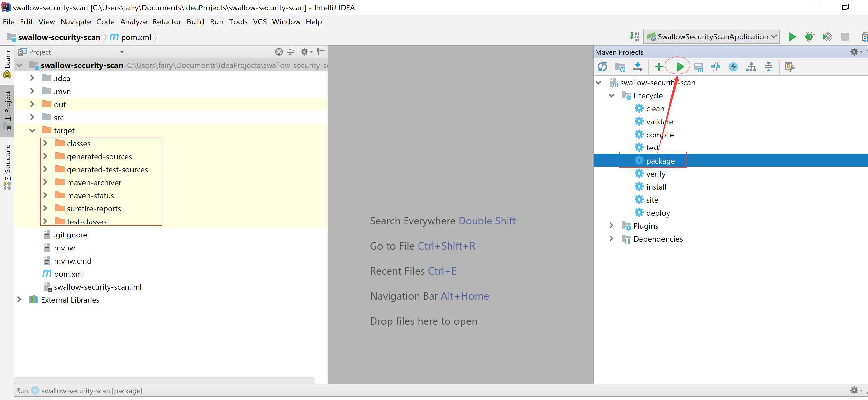868x400 pixels.
Task: Select the install lifecycle goal
Action: coord(650,187)
